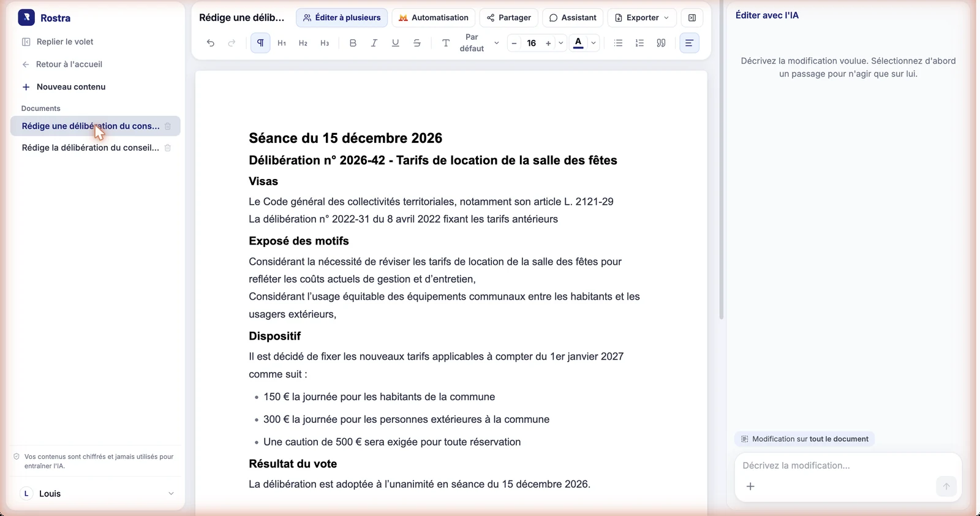
Task: Insert a bulleted list
Action: click(619, 43)
